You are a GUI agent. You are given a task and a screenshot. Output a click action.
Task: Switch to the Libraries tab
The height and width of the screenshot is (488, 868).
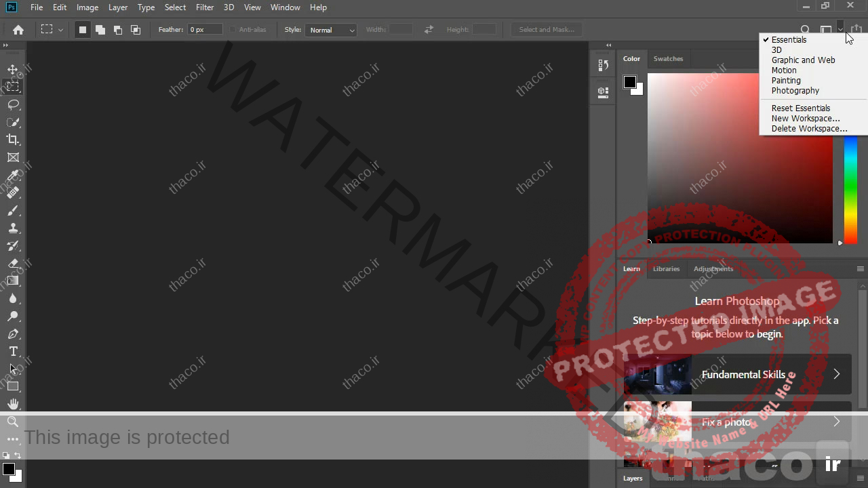click(x=666, y=269)
